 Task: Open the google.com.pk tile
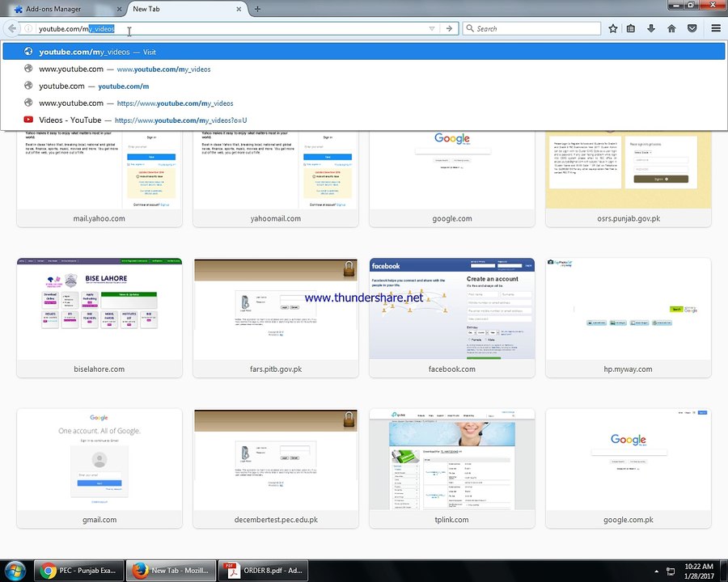coord(629,468)
